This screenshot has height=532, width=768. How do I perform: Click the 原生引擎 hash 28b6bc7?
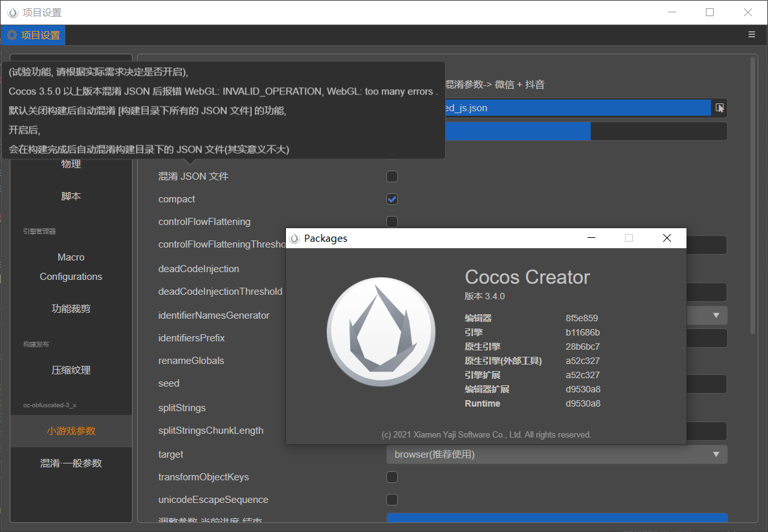tap(583, 346)
